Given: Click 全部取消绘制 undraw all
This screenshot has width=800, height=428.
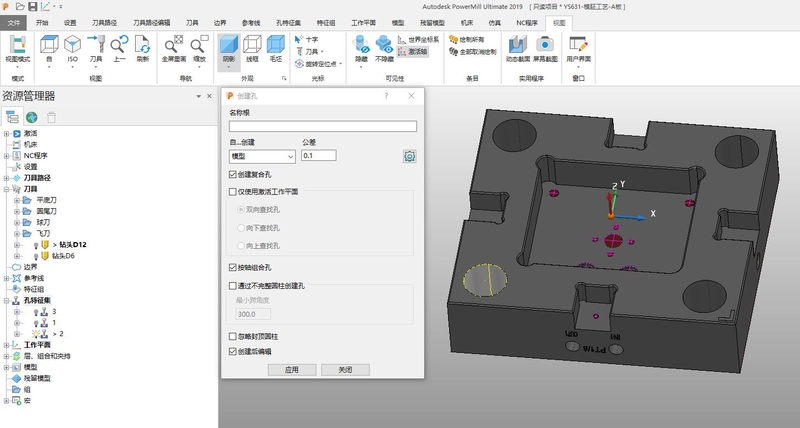Looking at the screenshot, I should pos(472,52).
